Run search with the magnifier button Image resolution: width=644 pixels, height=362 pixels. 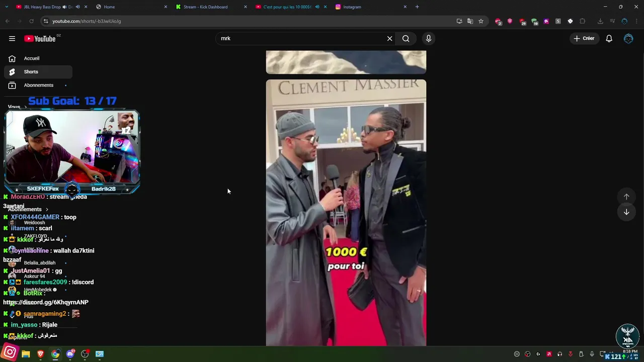406,39
